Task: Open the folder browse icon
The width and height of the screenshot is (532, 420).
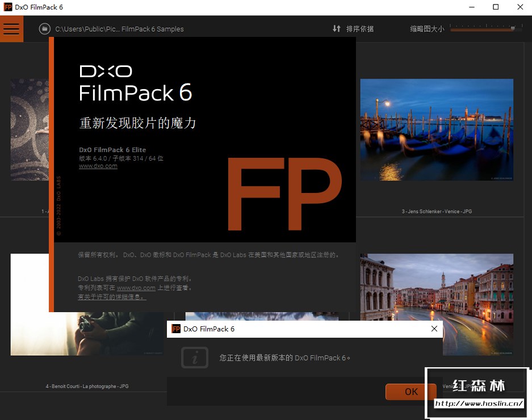Action: pyautogui.click(x=44, y=29)
